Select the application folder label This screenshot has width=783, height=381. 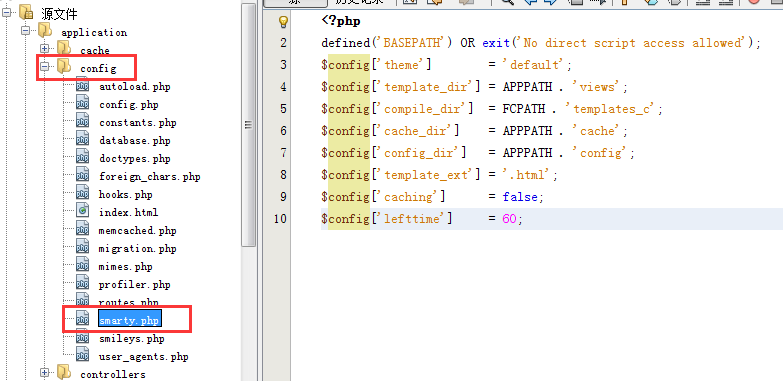click(94, 32)
